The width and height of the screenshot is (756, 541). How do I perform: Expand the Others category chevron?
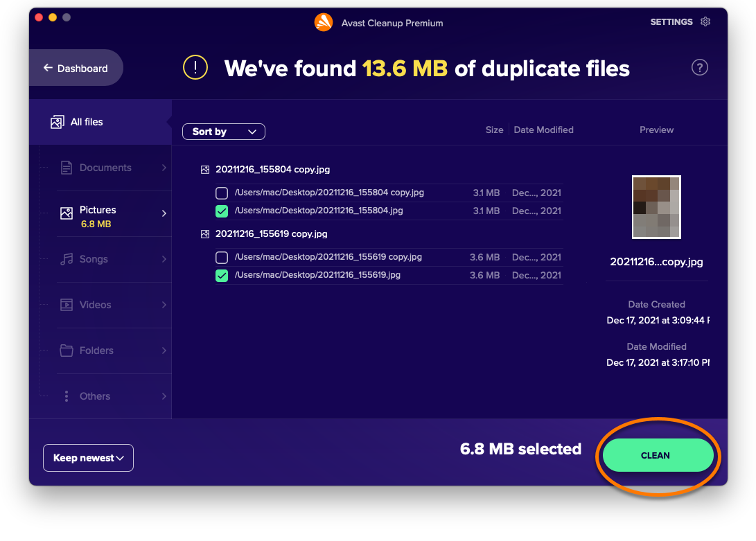point(164,396)
